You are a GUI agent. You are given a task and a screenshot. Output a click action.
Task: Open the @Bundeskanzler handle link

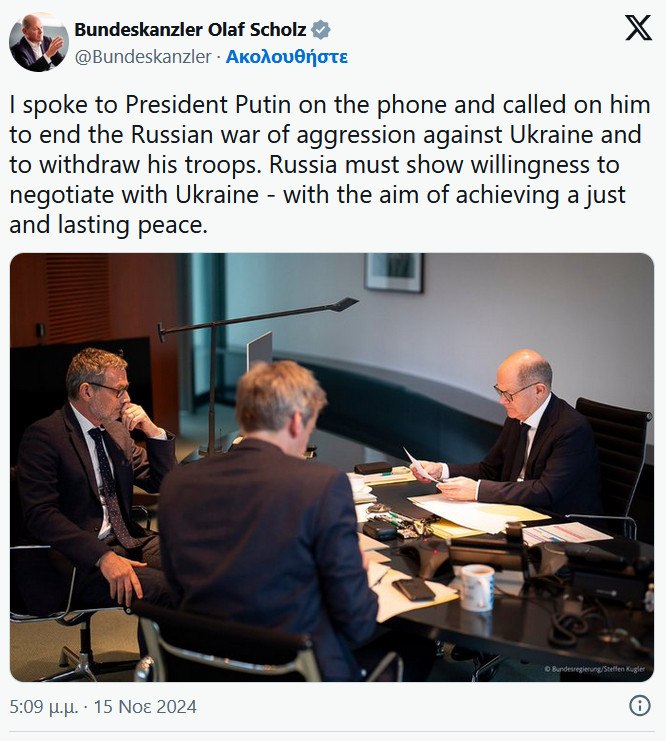click(x=143, y=56)
